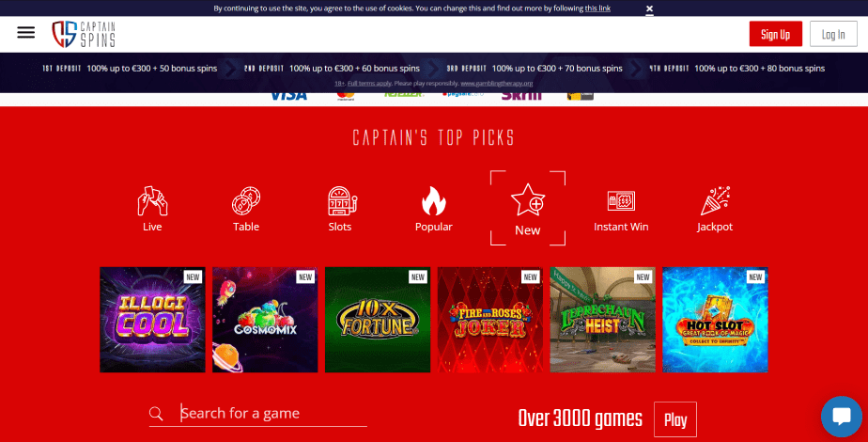This screenshot has width=868, height=442.
Task: Open the Popular flame category
Action: [433, 200]
